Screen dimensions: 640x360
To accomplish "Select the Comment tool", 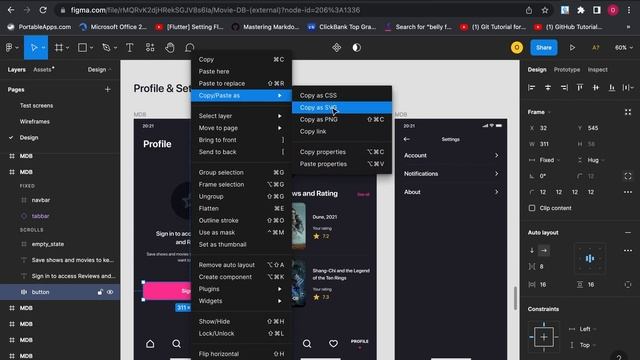I will pos(189,48).
